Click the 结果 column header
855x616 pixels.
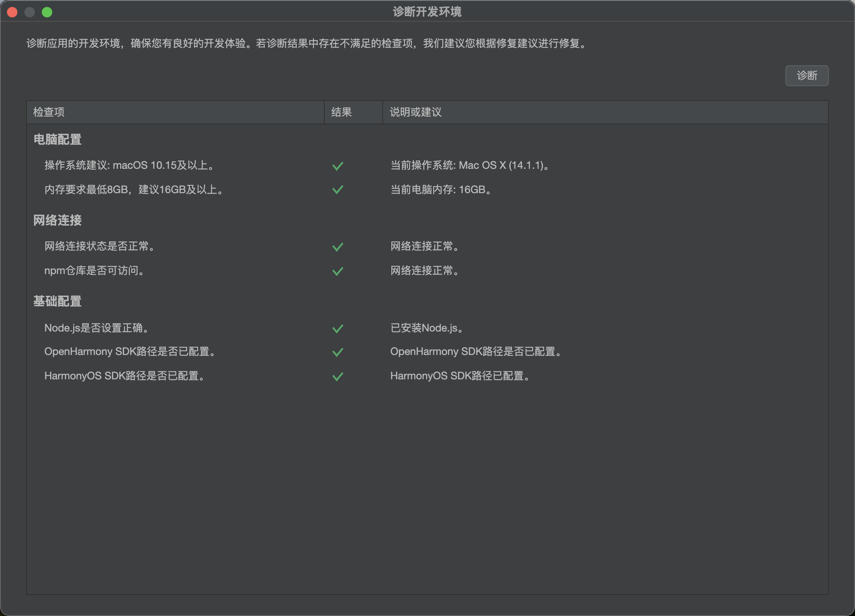(341, 112)
